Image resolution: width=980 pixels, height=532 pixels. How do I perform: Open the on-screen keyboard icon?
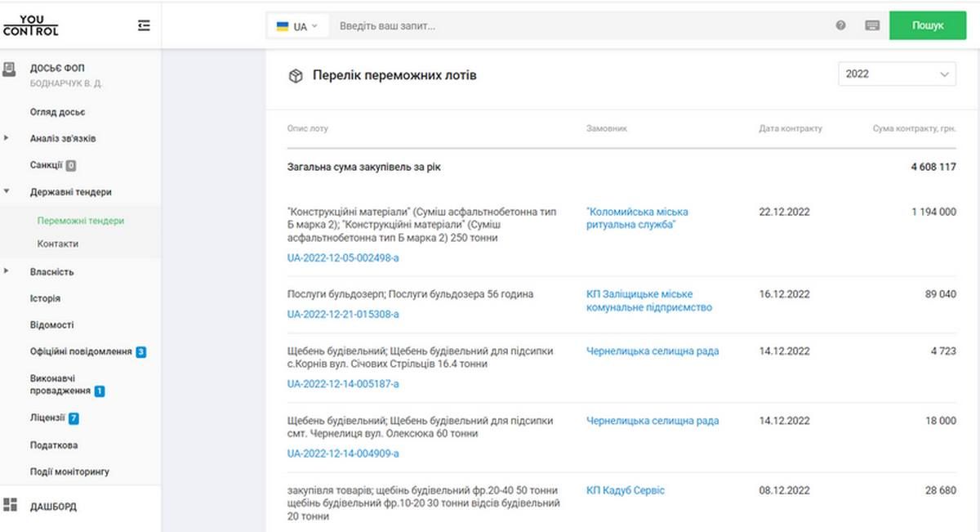coord(872,26)
